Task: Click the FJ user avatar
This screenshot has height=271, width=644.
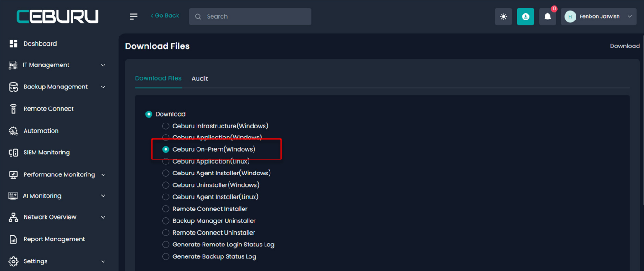Action: [570, 16]
